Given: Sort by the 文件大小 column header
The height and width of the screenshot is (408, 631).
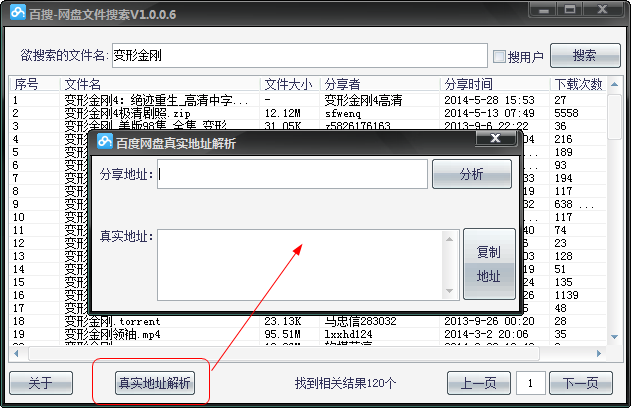Looking at the screenshot, I should [290, 84].
